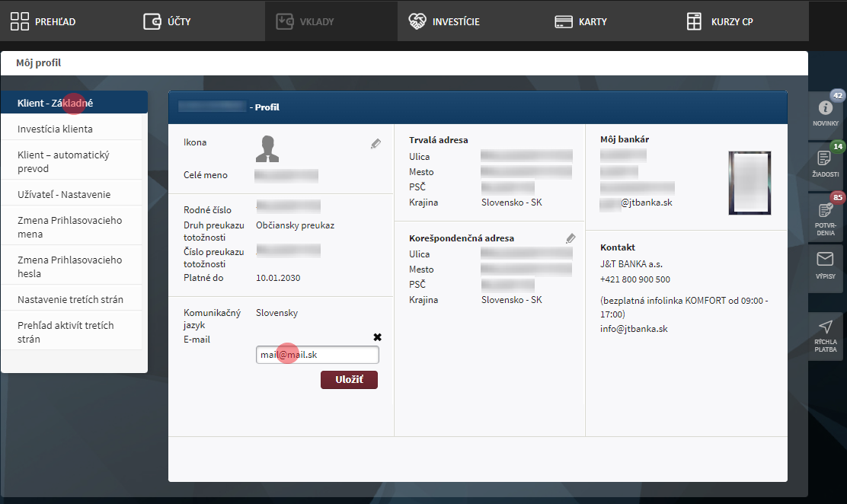Click into the E-mail input field
Image resolution: width=847 pixels, height=504 pixels.
pos(317,355)
